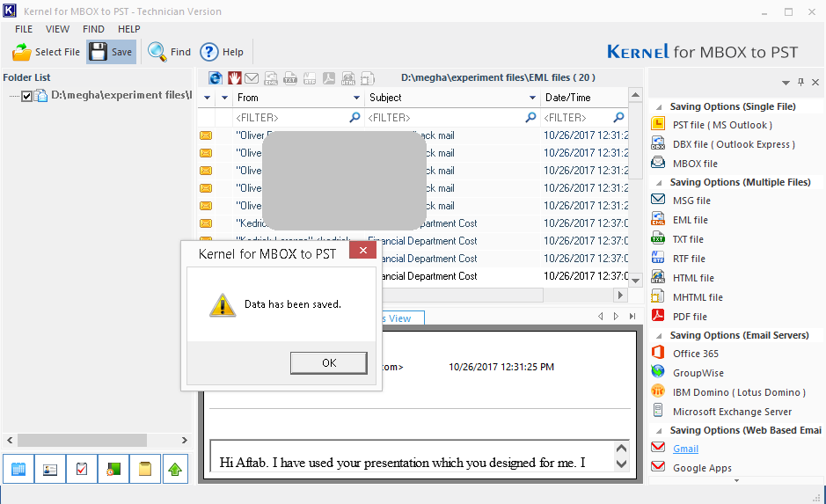Go to last preview tab arrow
This screenshot has height=504, width=826.
click(632, 316)
